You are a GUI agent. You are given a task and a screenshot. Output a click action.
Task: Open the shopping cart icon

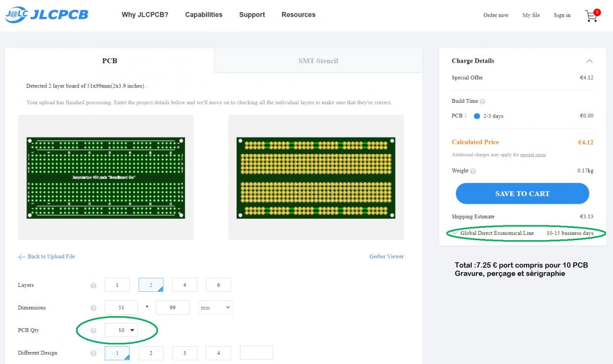(591, 16)
